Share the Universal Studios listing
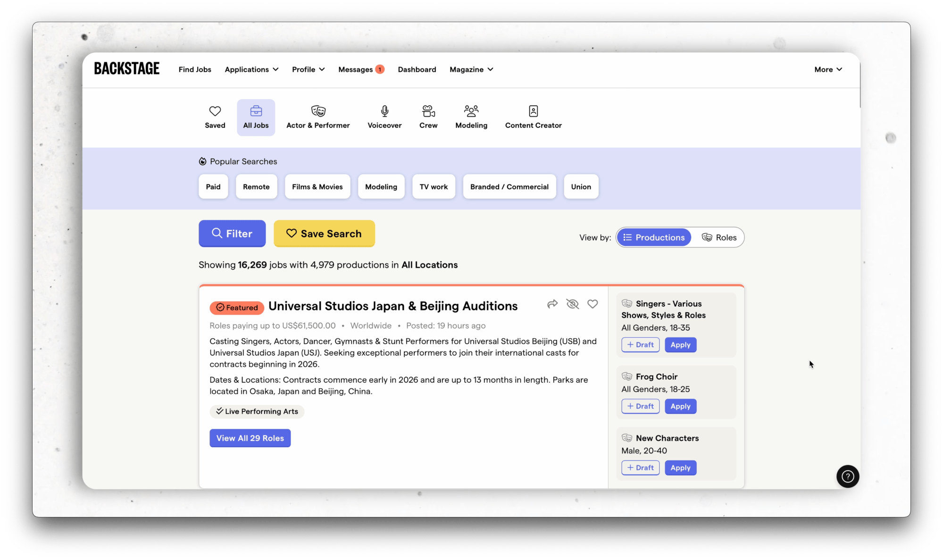 click(552, 304)
